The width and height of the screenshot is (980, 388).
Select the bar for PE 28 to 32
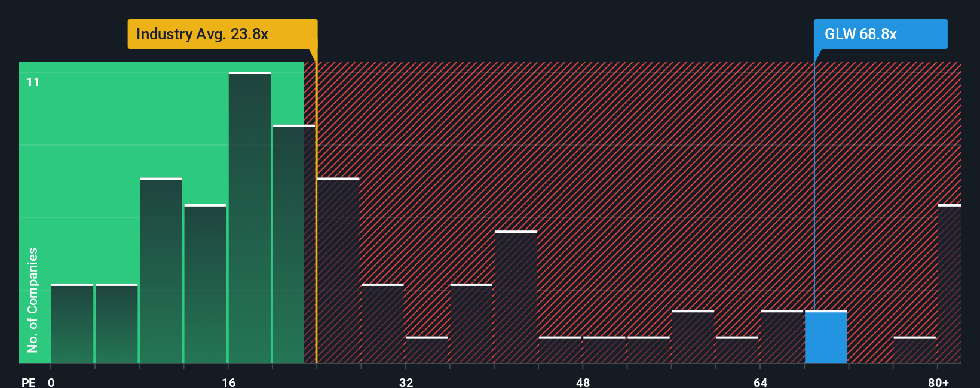(x=382, y=324)
